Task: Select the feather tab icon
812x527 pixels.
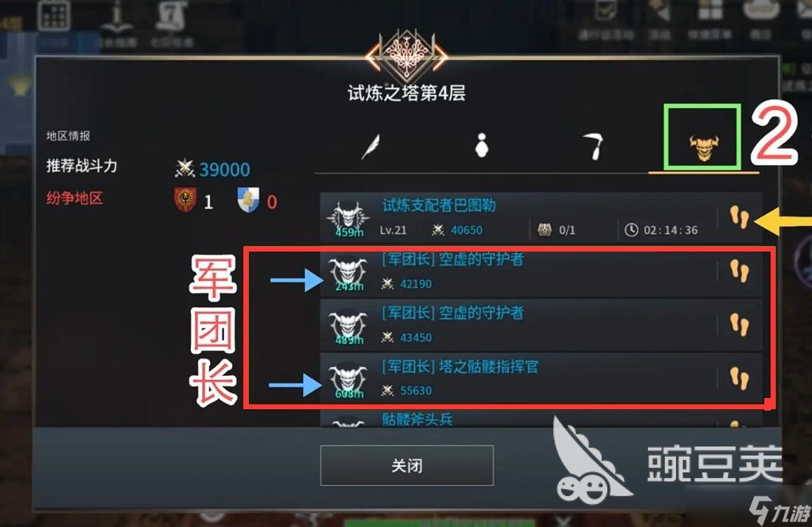Action: point(371,146)
